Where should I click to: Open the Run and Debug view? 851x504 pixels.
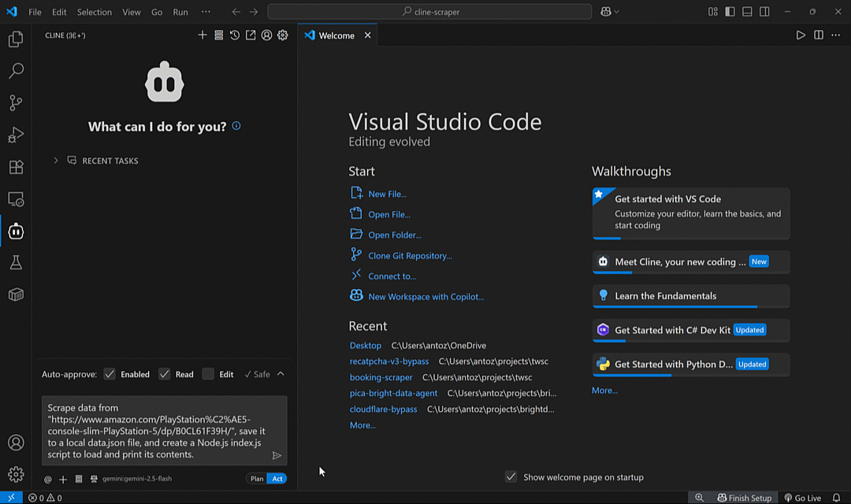pos(16,135)
